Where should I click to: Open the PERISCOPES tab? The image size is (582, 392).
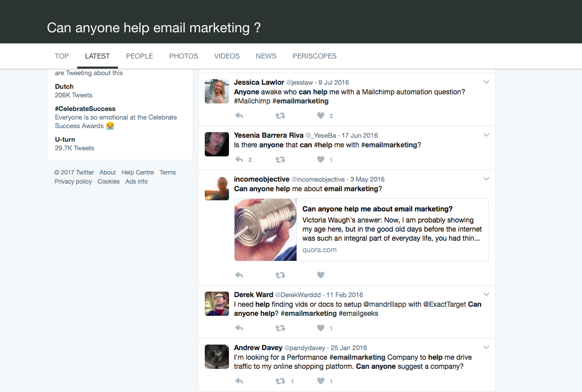(x=314, y=56)
